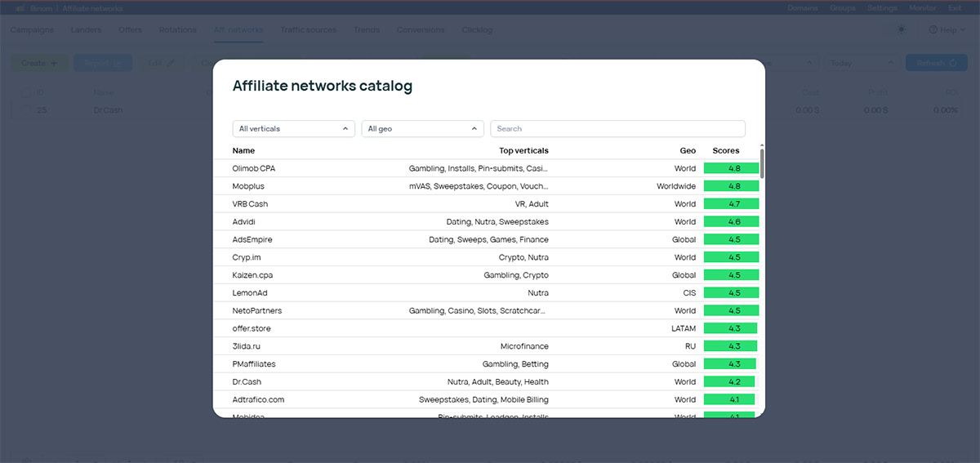Open the Conversions tab
Image resolution: width=980 pixels, height=463 pixels.
[x=421, y=30]
